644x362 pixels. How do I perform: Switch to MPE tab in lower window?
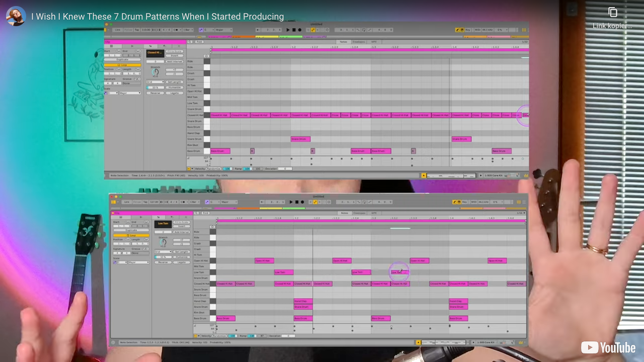[x=374, y=213]
